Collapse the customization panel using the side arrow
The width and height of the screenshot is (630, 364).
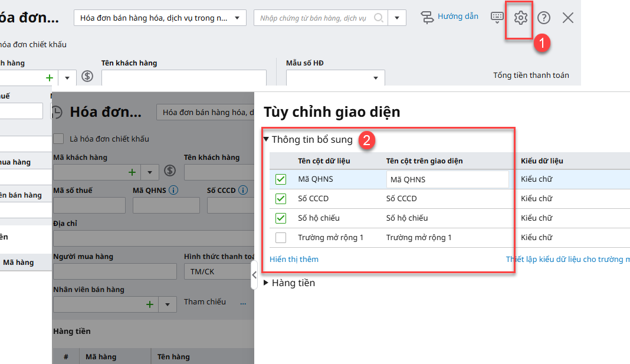click(254, 275)
